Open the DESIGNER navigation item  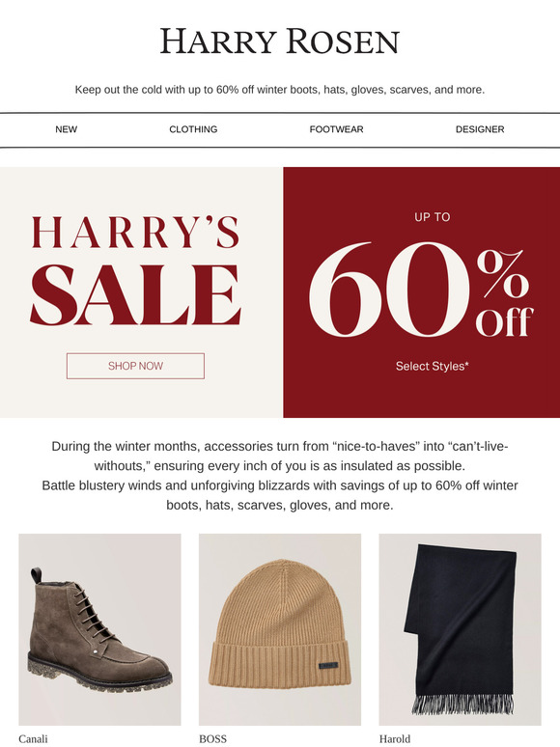[x=480, y=129]
